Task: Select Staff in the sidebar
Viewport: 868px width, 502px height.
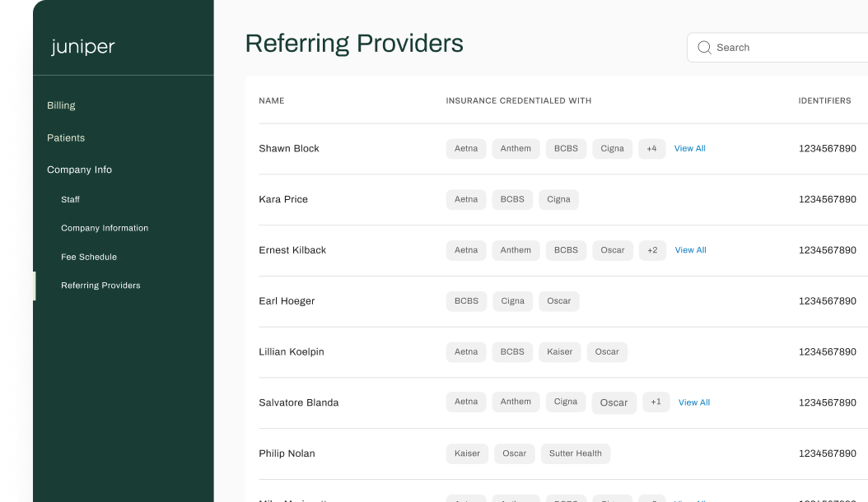Action: click(70, 199)
